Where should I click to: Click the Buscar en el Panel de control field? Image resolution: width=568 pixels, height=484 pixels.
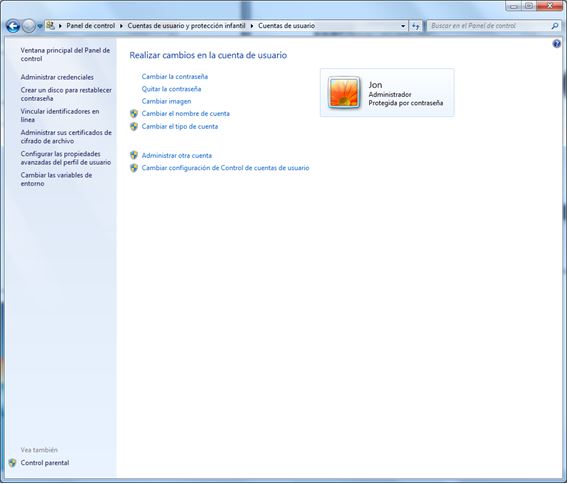(x=489, y=26)
